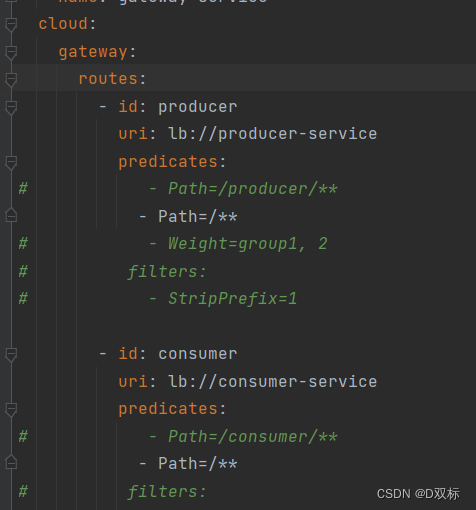Click the '- Path=/**' line under producer
Viewport: 476px width, 510px height.
[x=188, y=217]
